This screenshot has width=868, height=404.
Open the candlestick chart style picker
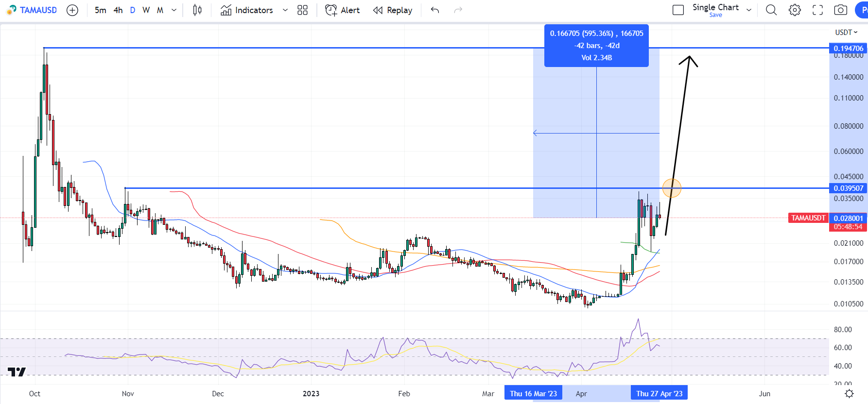pyautogui.click(x=197, y=10)
